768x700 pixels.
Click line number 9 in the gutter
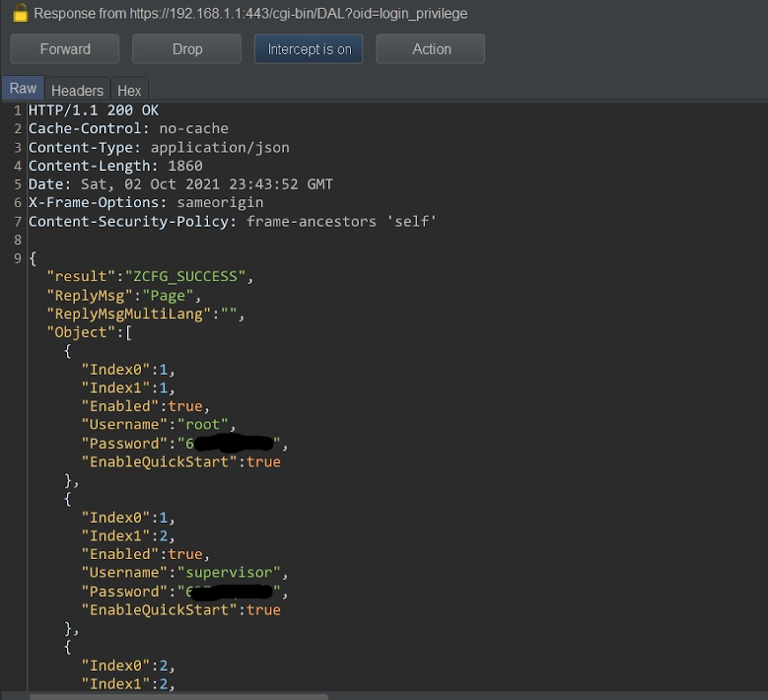click(x=18, y=258)
